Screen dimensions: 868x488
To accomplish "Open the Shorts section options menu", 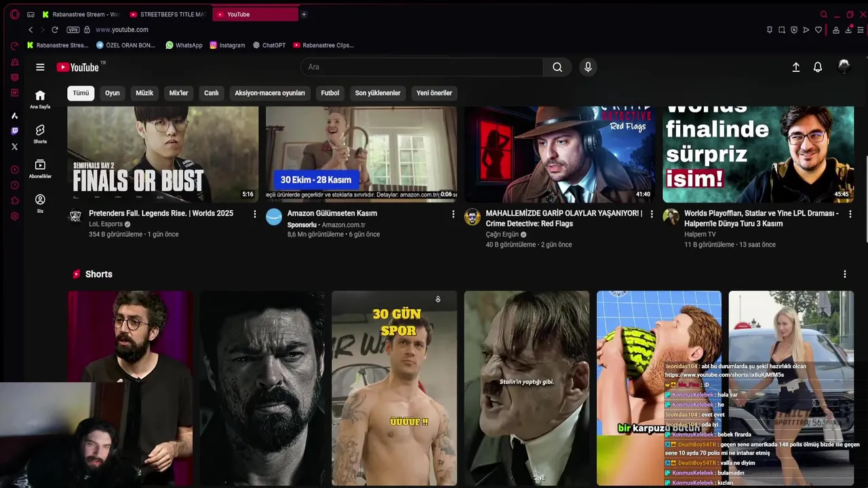I will click(x=845, y=274).
